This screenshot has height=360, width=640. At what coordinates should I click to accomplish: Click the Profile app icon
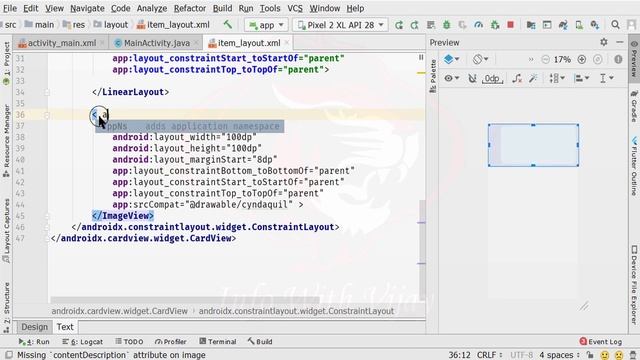pyautogui.click(x=478, y=25)
